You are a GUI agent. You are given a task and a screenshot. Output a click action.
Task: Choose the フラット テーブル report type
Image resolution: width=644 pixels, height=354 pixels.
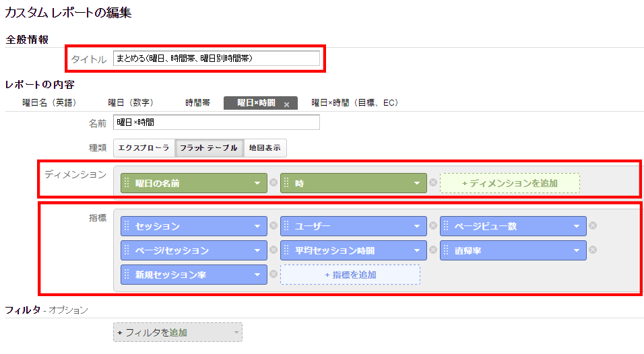click(209, 148)
